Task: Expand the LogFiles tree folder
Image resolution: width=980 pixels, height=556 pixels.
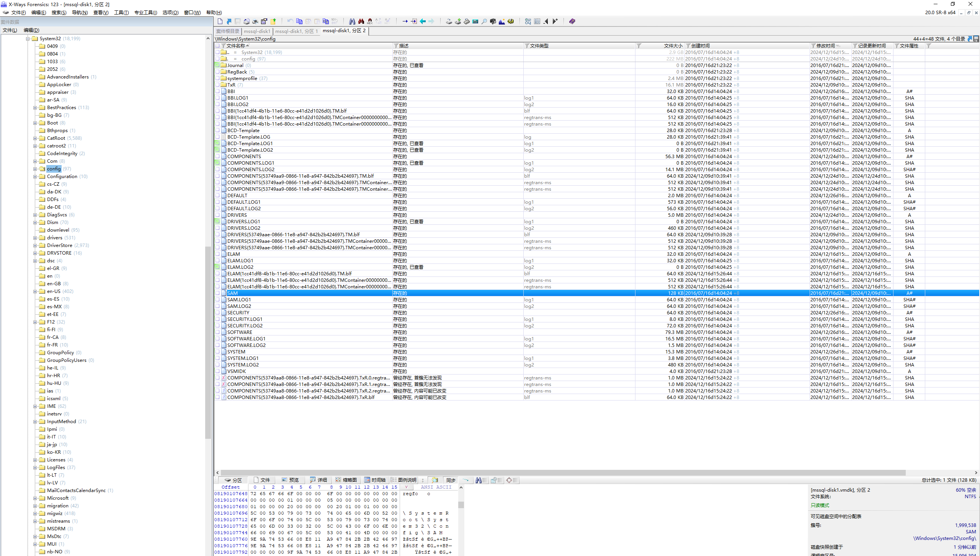Action: [x=35, y=468]
